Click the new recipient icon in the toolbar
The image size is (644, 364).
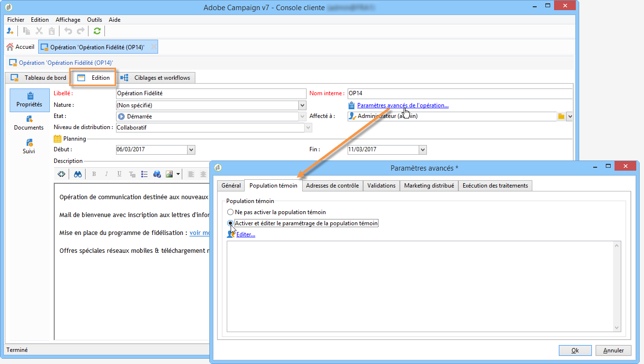[x=10, y=31]
